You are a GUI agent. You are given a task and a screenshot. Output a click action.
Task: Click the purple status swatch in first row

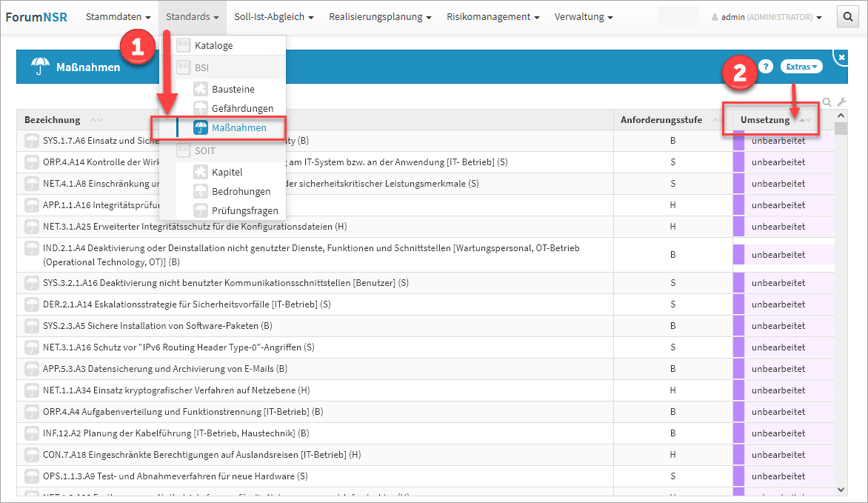[x=738, y=141]
